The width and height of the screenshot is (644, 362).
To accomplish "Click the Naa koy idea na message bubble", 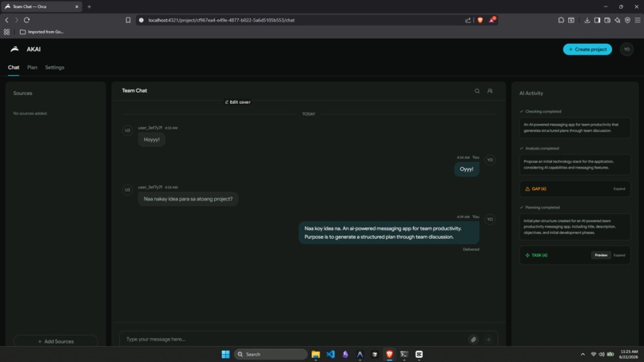I will coord(388,233).
